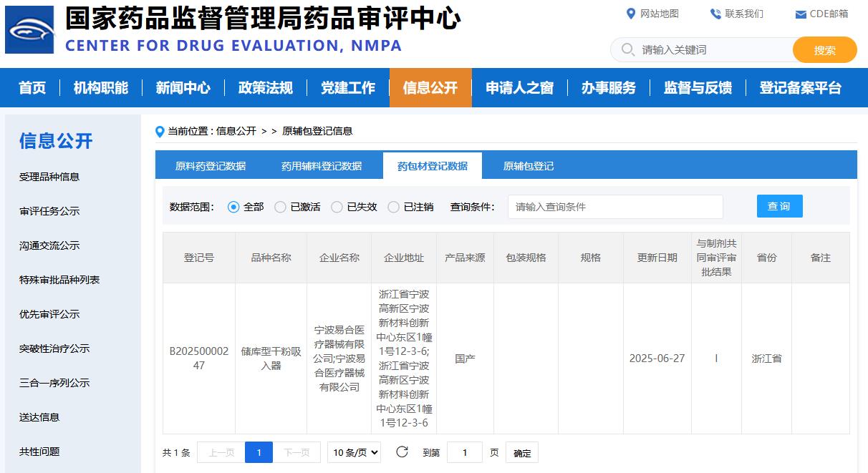
Task: Switch to the 药包材登记数据 tab
Action: 433,166
